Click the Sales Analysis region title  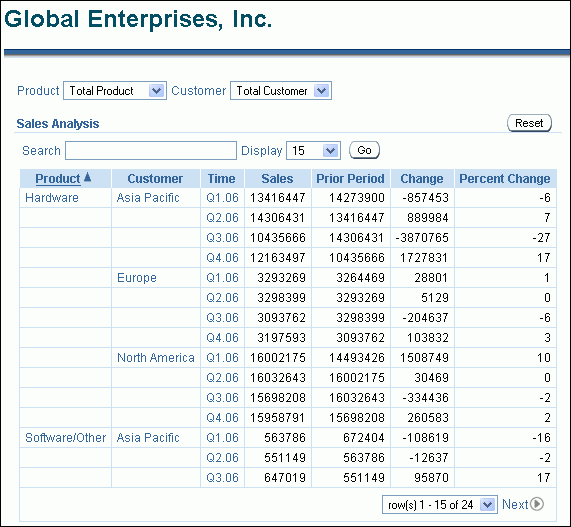tap(58, 123)
